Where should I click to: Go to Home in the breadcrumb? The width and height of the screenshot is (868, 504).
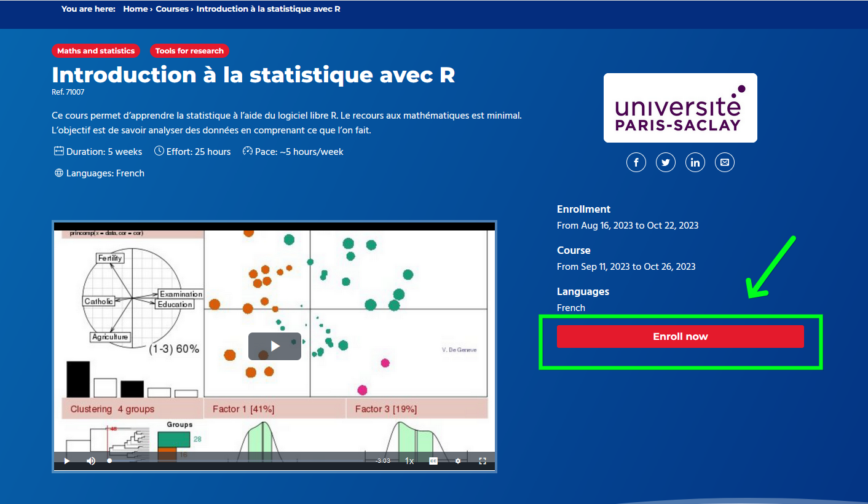pos(135,9)
